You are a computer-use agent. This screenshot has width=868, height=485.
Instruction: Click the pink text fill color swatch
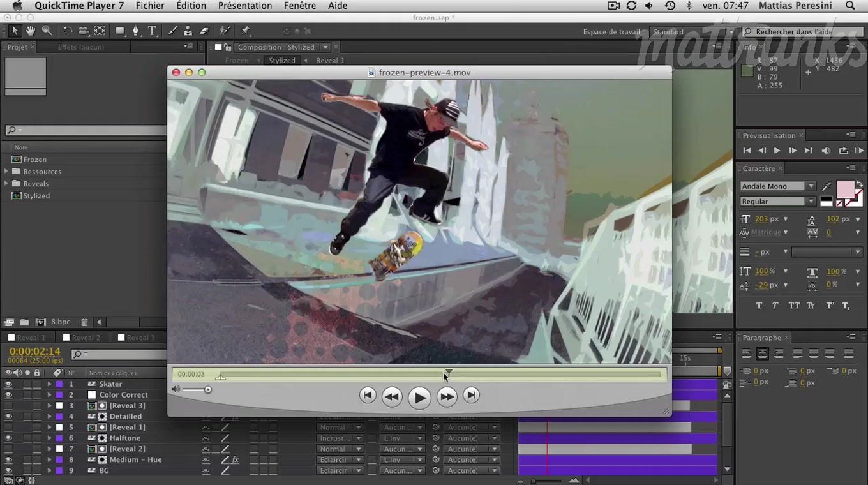click(x=845, y=189)
